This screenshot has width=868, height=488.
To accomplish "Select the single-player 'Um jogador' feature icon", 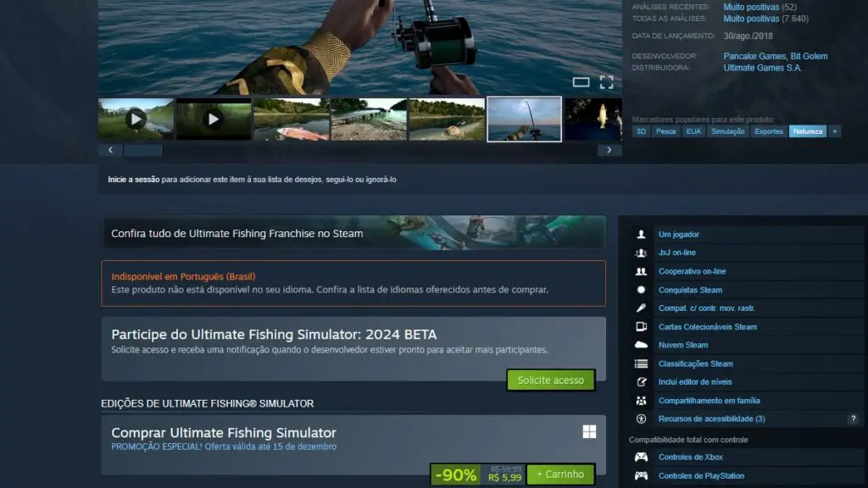I will pos(642,234).
